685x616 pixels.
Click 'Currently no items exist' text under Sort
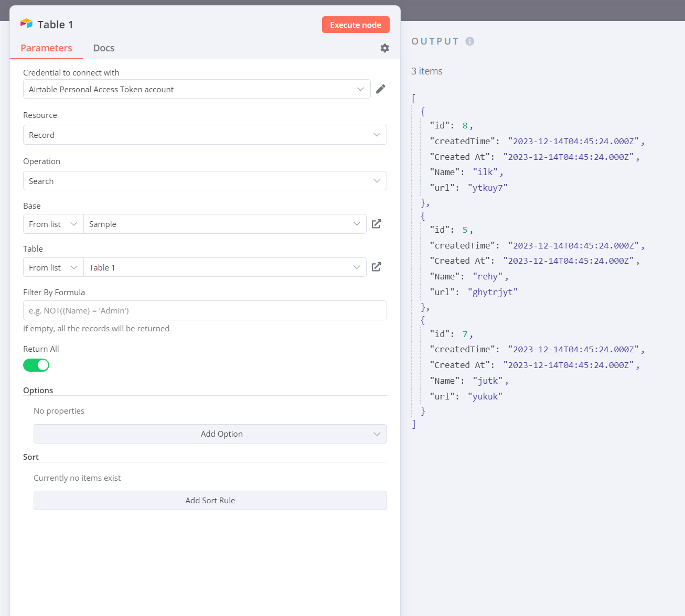[77, 478]
